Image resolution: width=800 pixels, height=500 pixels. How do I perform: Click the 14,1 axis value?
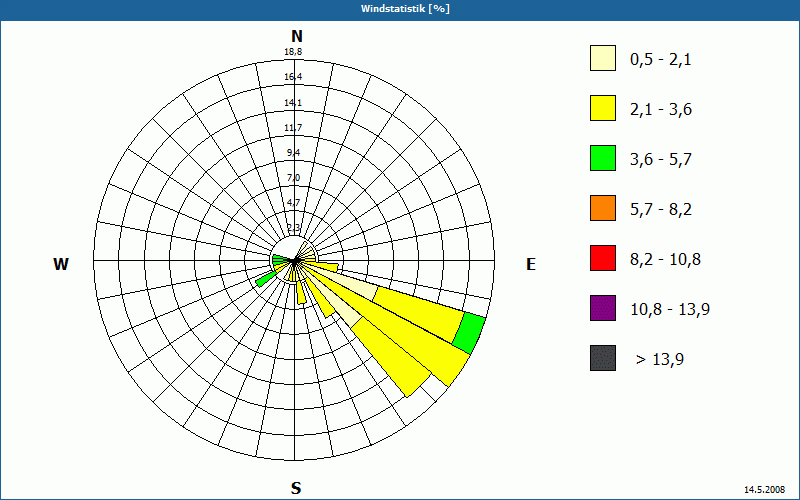[x=293, y=103]
